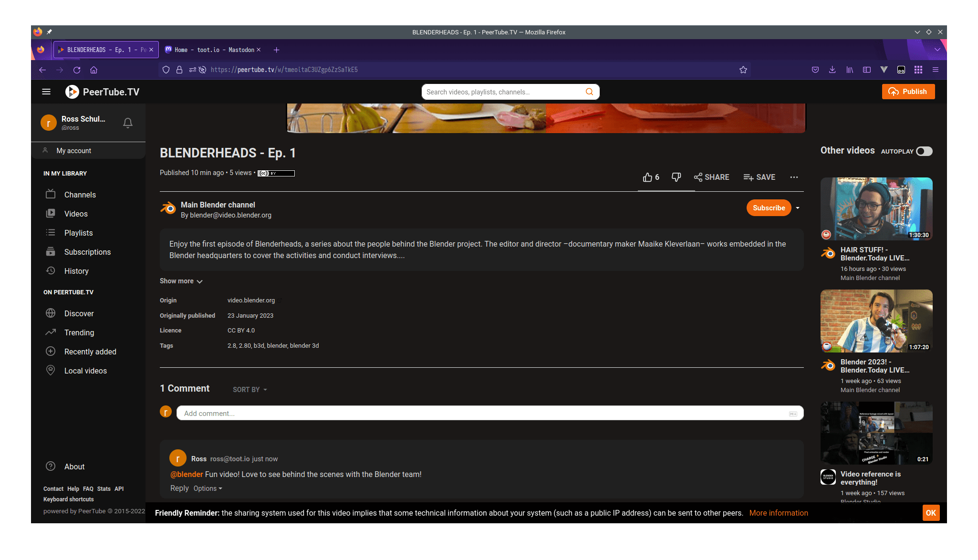The image size is (978, 560).
Task: Open My account link
Action: click(74, 151)
